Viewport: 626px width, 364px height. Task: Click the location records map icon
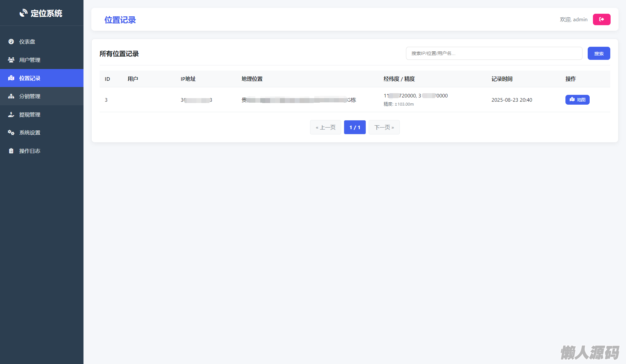tap(11, 78)
